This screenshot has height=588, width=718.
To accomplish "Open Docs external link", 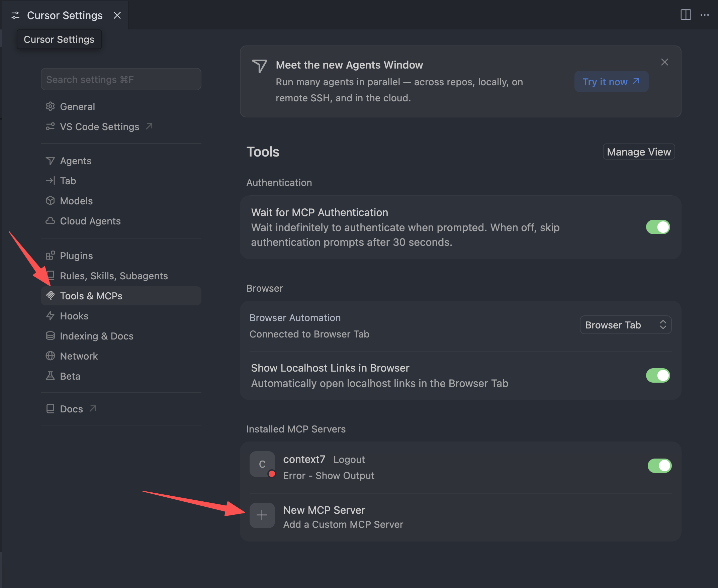I will (121, 408).
